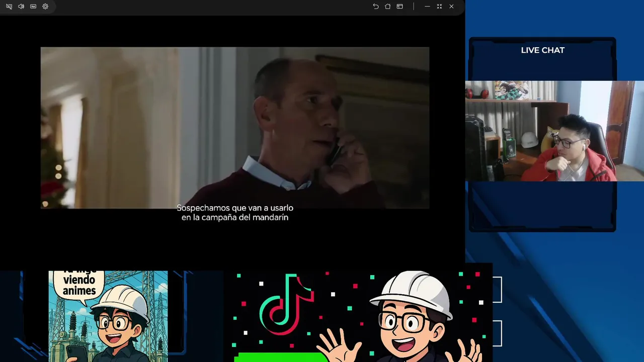Click the streamer webcam feed
The image size is (644, 362).
pyautogui.click(x=554, y=131)
